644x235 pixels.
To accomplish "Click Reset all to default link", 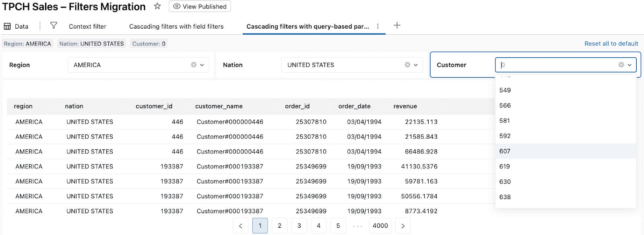I will pos(611,44).
